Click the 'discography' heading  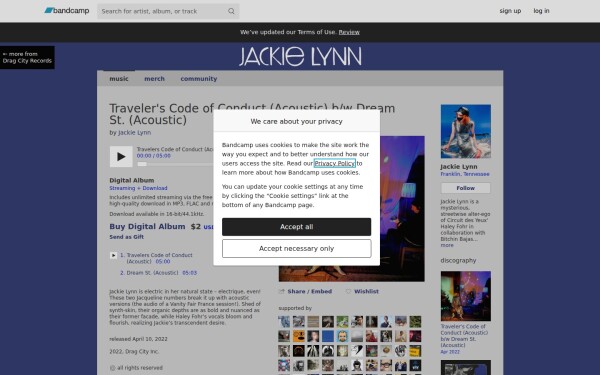458,260
